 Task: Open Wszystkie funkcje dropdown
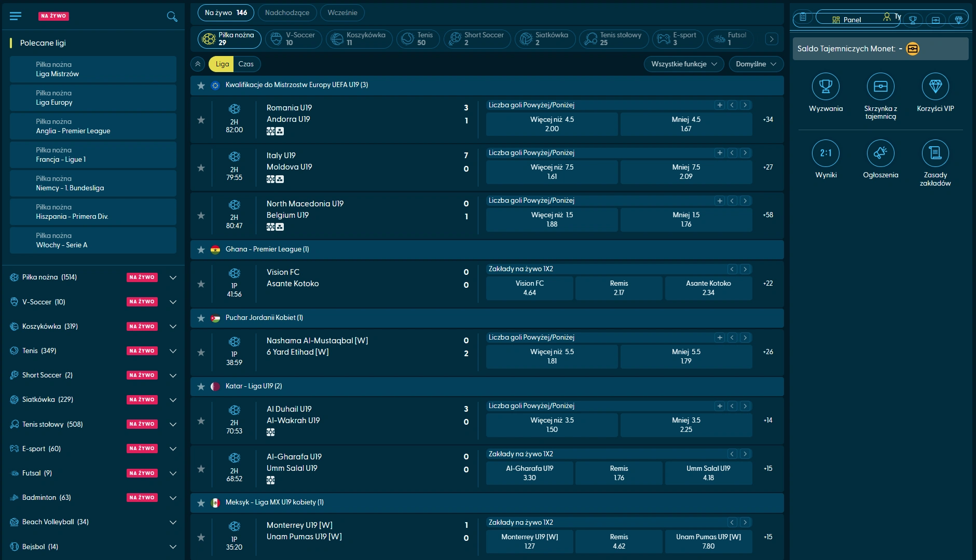684,64
